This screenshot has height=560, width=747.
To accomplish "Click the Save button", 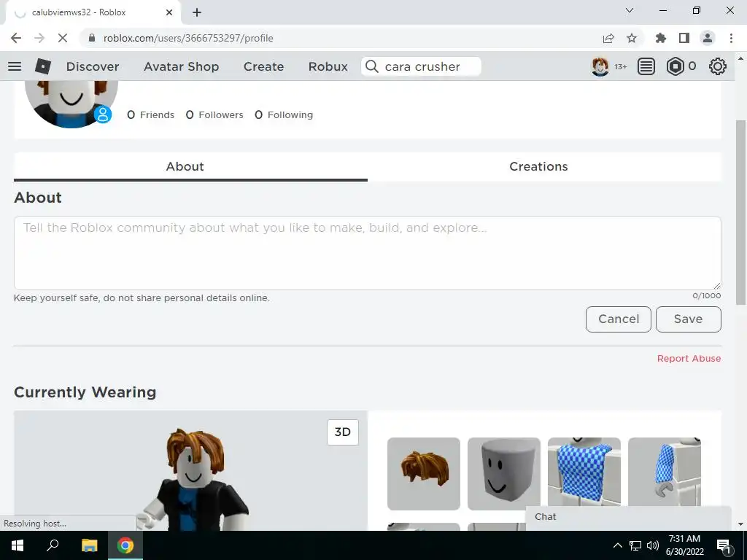I will tap(689, 319).
